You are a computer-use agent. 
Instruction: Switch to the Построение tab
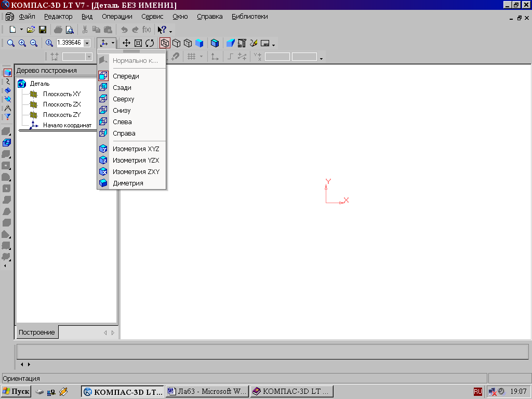[x=37, y=332]
